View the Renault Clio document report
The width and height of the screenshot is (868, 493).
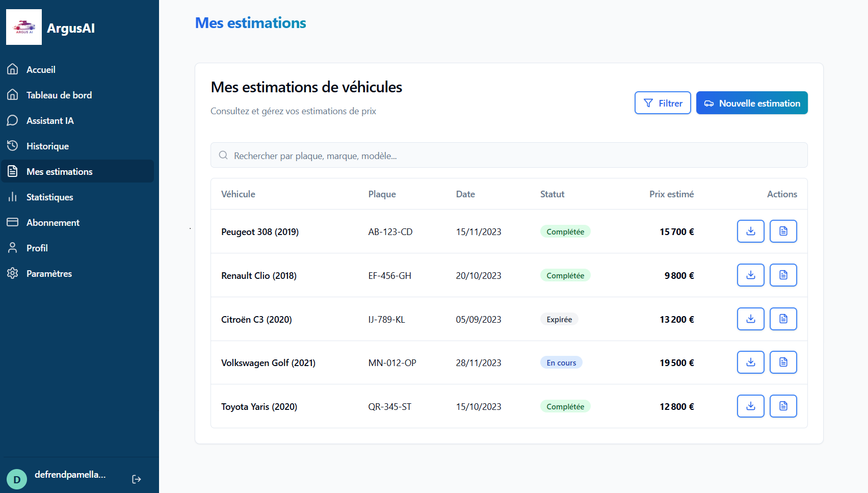[x=783, y=275]
